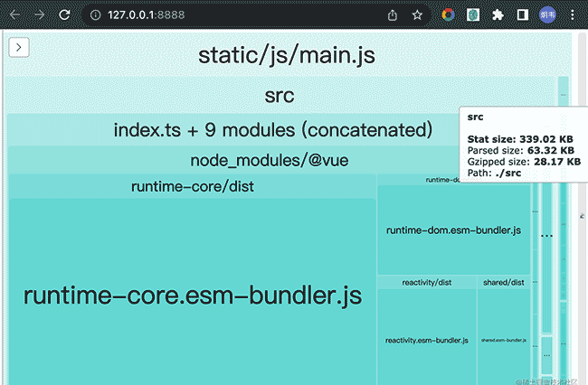Toggle the browser side panel
Image resolution: width=588 pixels, height=385 pixels.
coord(523,15)
